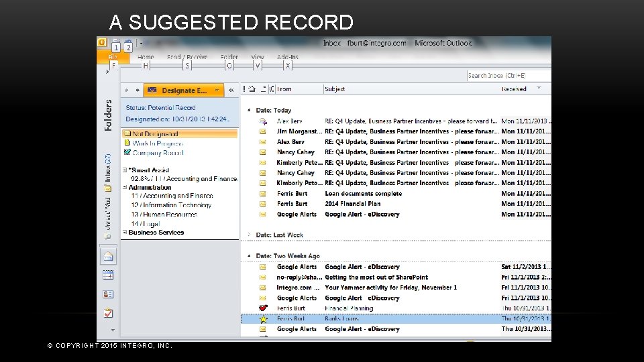Click the Folders vertical label

[108, 115]
